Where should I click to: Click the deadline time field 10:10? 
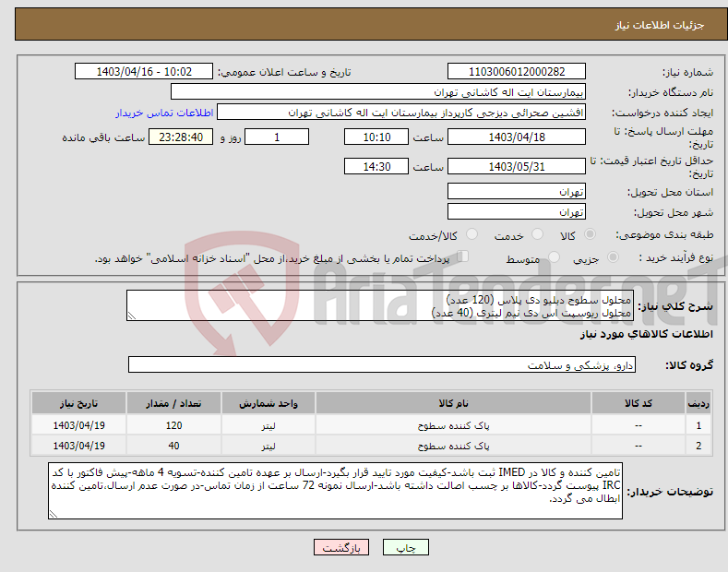(376, 137)
